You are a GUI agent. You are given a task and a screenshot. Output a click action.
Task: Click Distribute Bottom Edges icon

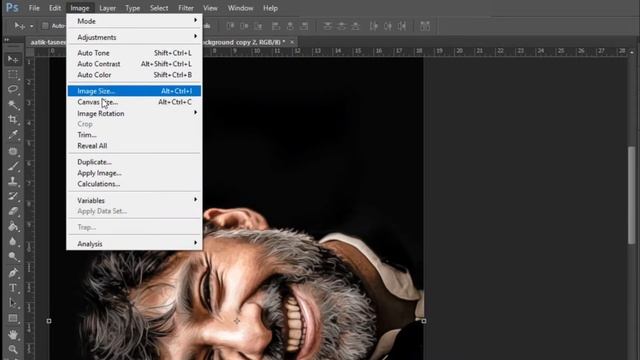point(356,26)
